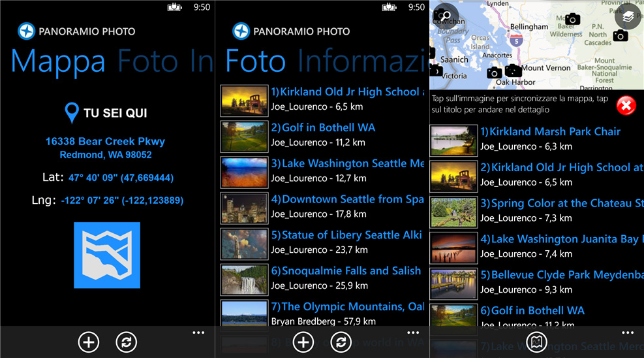Tap the add button on the Mappa screen
This screenshot has width=644, height=358.
[x=89, y=342]
